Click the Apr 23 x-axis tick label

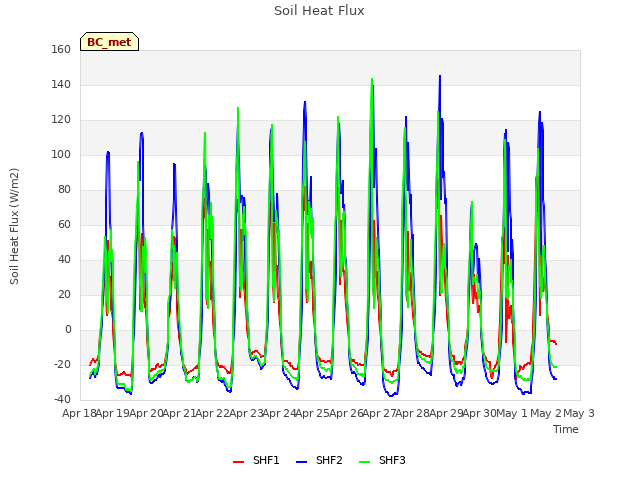246,413
